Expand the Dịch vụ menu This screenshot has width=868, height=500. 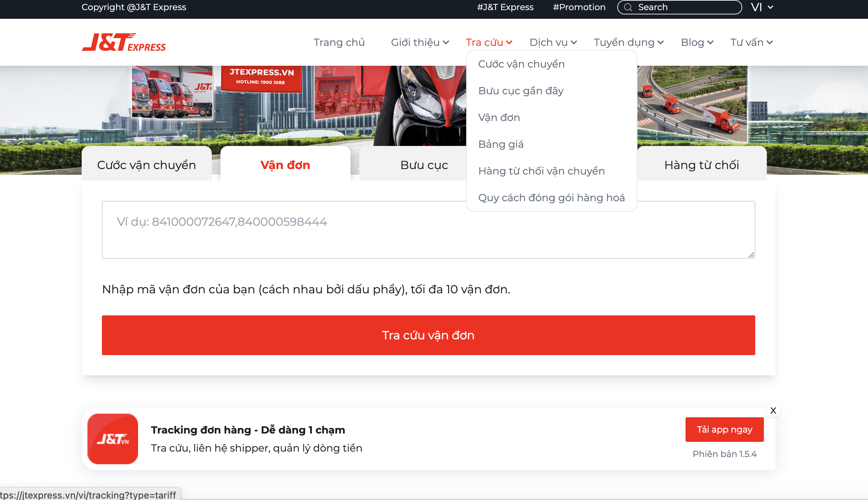[x=553, y=42]
